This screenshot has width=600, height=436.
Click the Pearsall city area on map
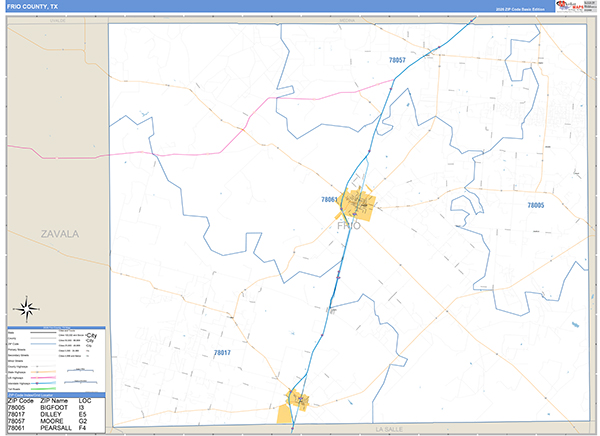[357, 203]
